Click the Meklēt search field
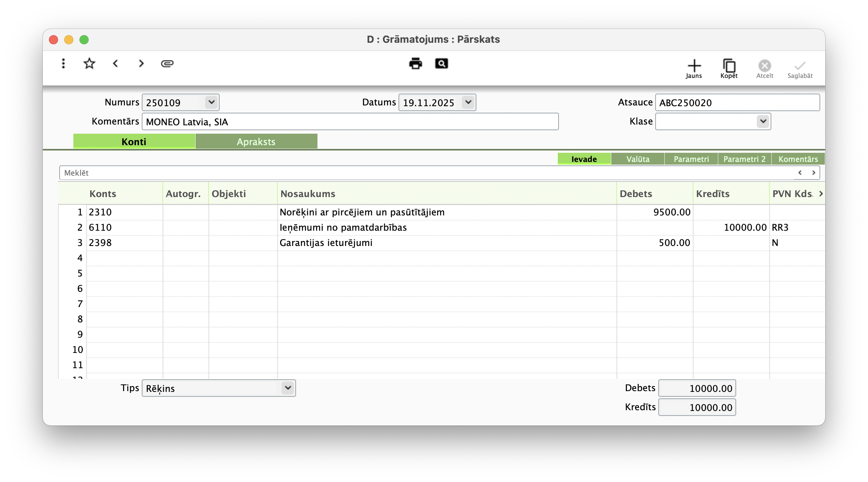This screenshot has width=868, height=482. coord(420,173)
